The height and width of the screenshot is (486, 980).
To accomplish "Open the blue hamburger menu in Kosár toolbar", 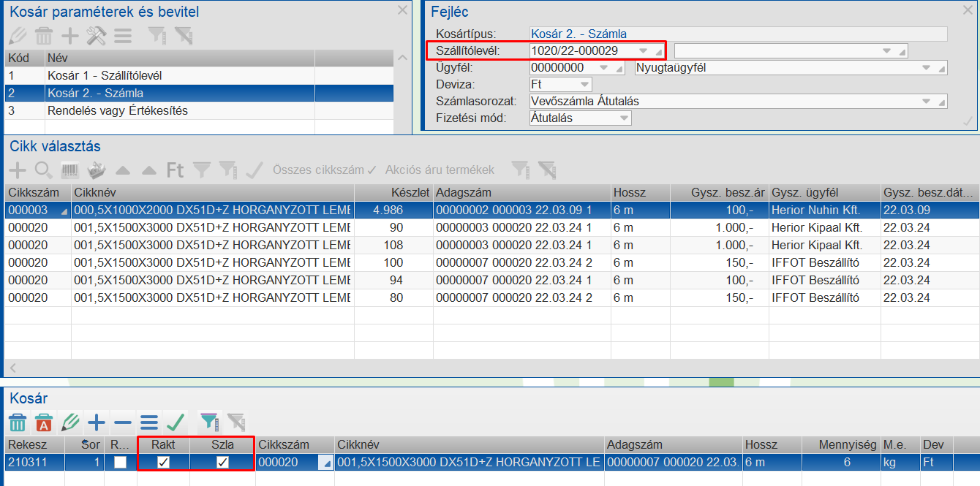I will coord(149,422).
